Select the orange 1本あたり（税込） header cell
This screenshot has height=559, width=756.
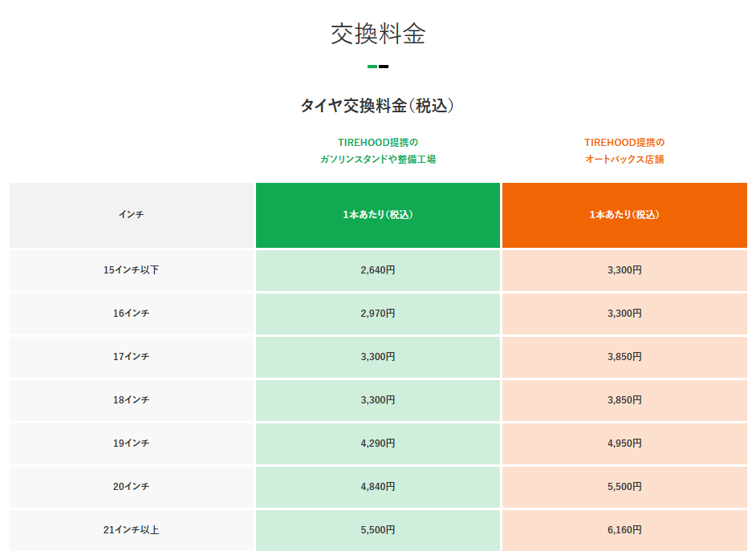624,215
